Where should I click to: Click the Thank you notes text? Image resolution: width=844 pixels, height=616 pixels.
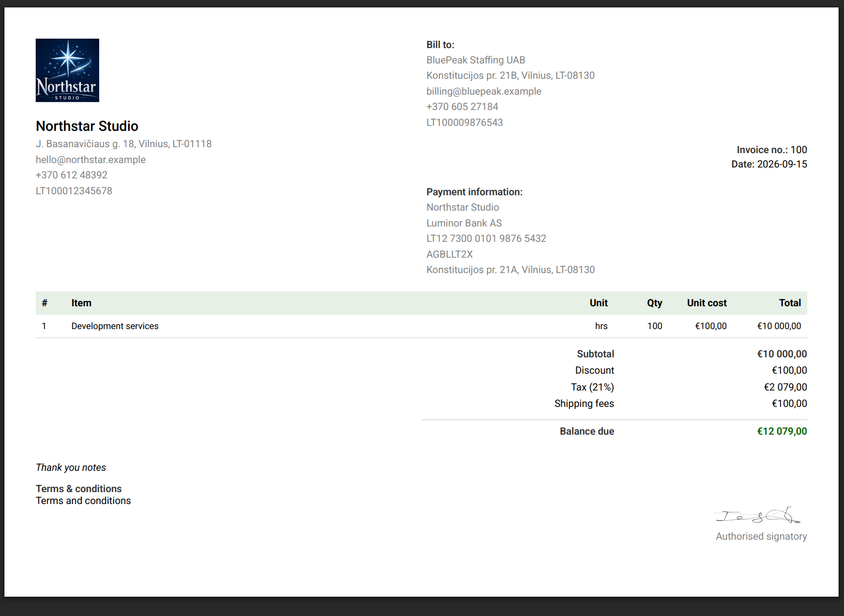point(71,467)
